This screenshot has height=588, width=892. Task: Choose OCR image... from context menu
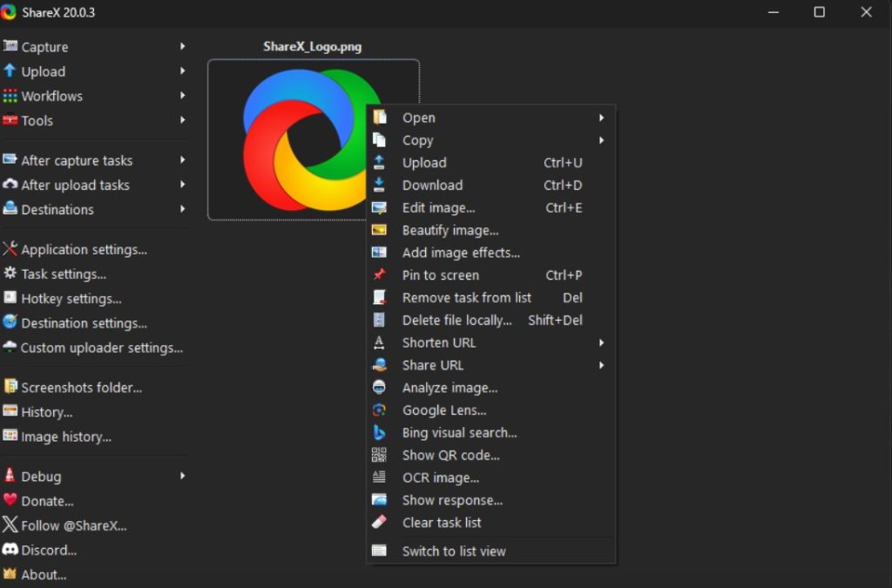tap(491, 477)
